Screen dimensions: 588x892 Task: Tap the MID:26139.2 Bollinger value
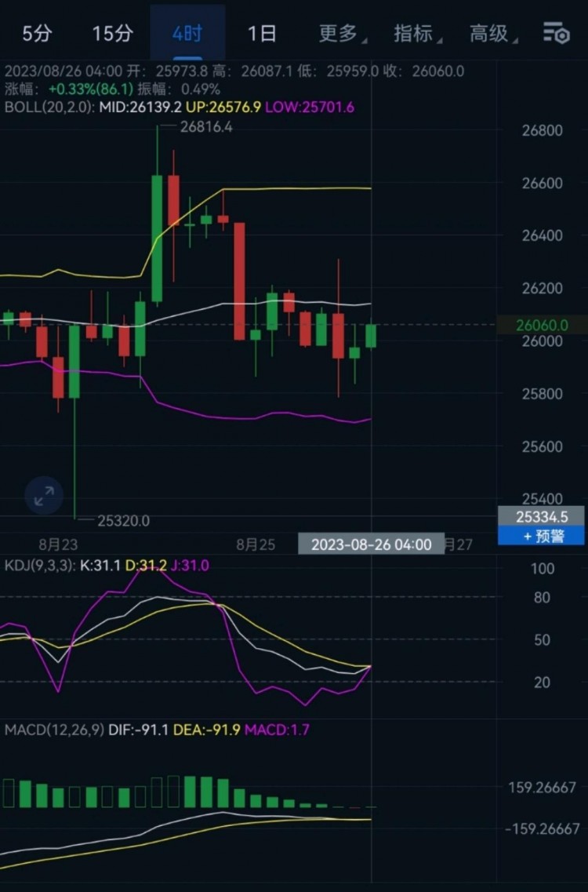click(140, 107)
